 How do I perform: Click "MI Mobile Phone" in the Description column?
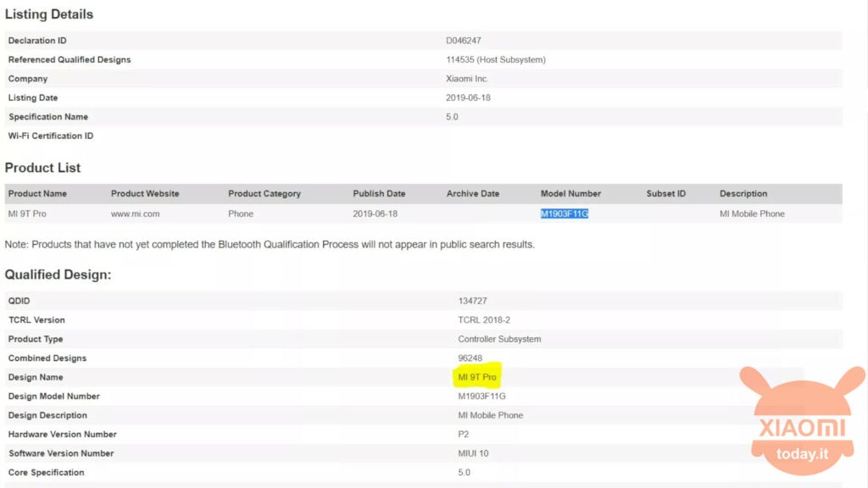[753, 213]
